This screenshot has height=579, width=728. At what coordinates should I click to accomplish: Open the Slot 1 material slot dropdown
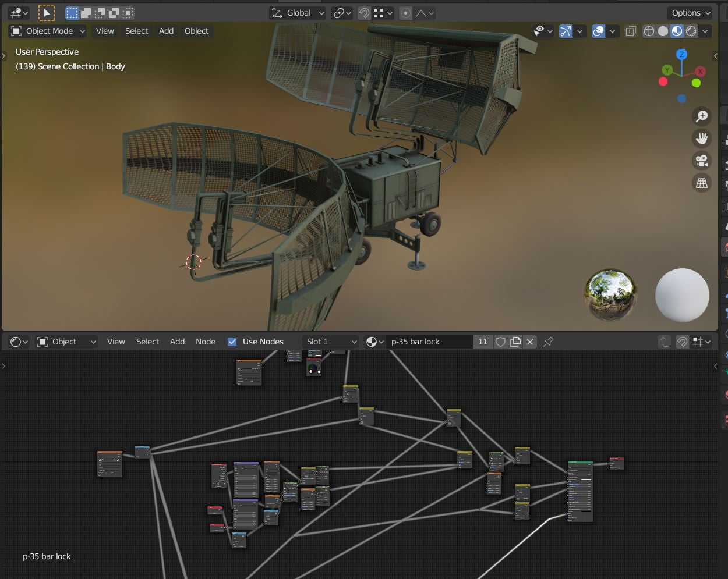tap(331, 342)
